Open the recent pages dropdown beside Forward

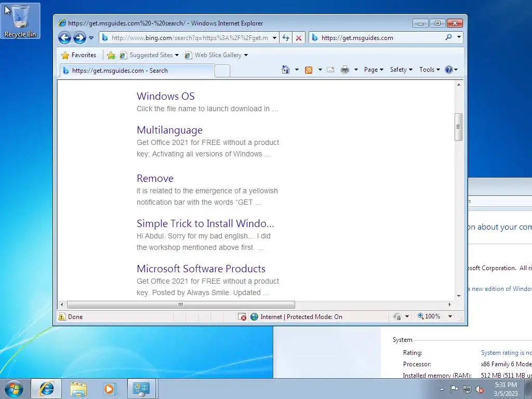click(91, 37)
